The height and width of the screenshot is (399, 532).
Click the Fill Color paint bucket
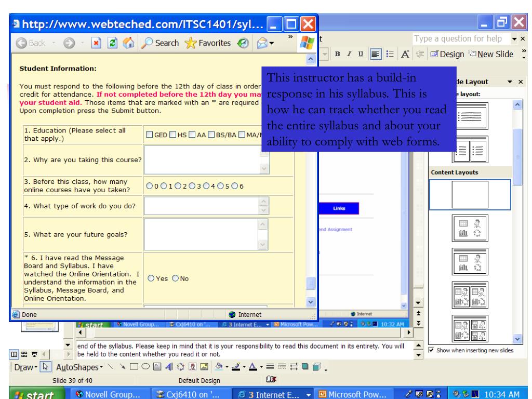pos(219,367)
